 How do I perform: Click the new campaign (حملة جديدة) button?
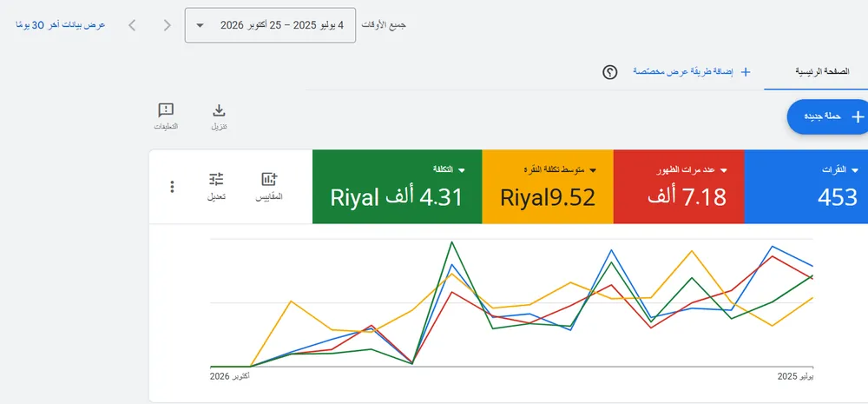coord(827,116)
